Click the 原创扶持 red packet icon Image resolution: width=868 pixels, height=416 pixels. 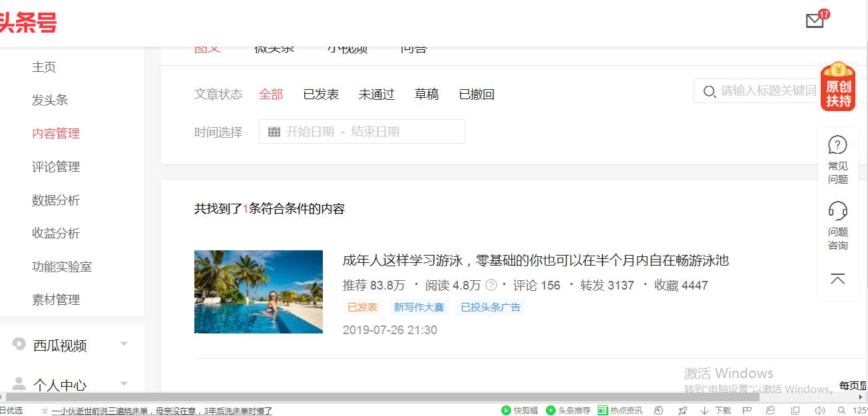pos(837,87)
